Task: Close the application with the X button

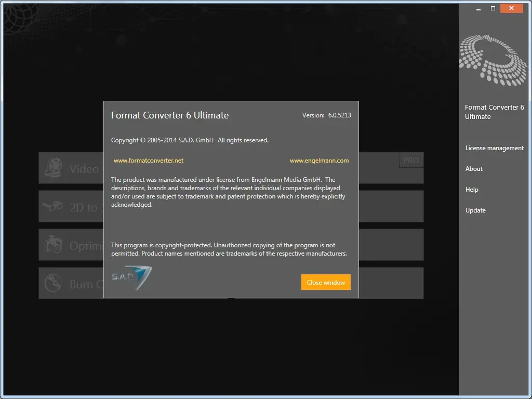Action: coord(511,8)
